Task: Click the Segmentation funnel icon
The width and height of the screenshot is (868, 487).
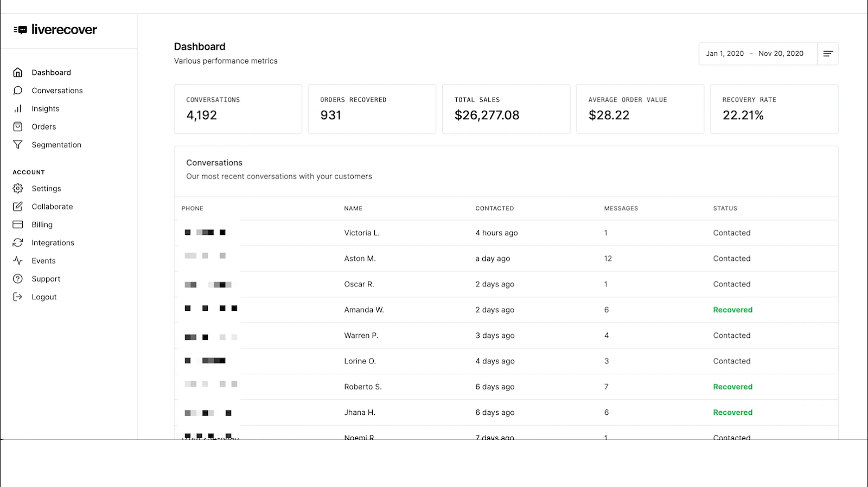Action: tap(18, 145)
